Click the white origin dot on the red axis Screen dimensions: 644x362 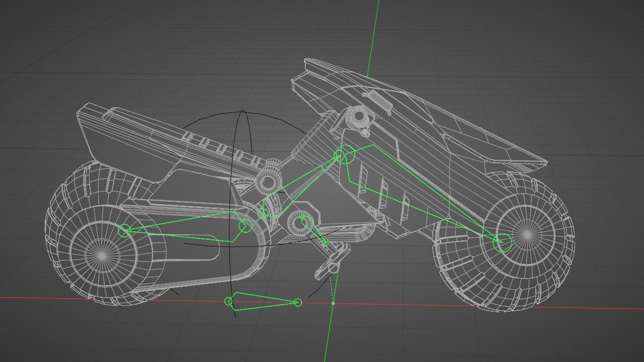(333, 303)
